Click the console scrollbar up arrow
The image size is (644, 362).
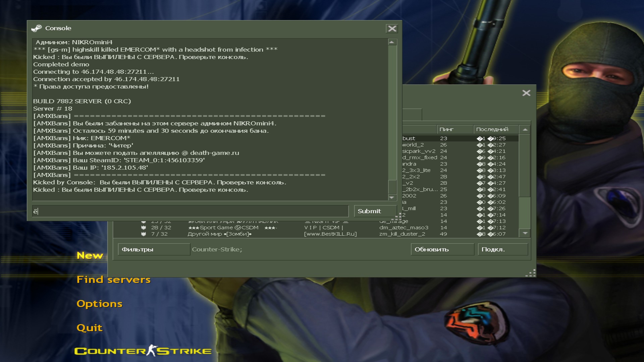coord(392,42)
